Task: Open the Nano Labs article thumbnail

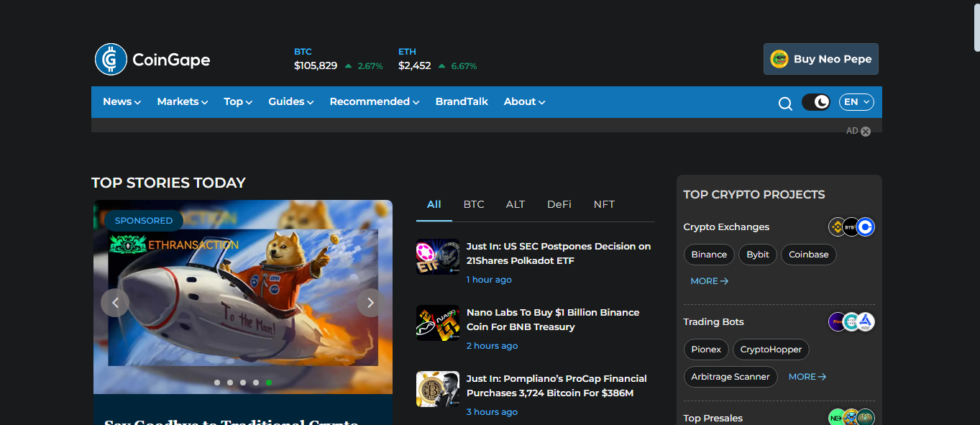Action: click(x=438, y=323)
